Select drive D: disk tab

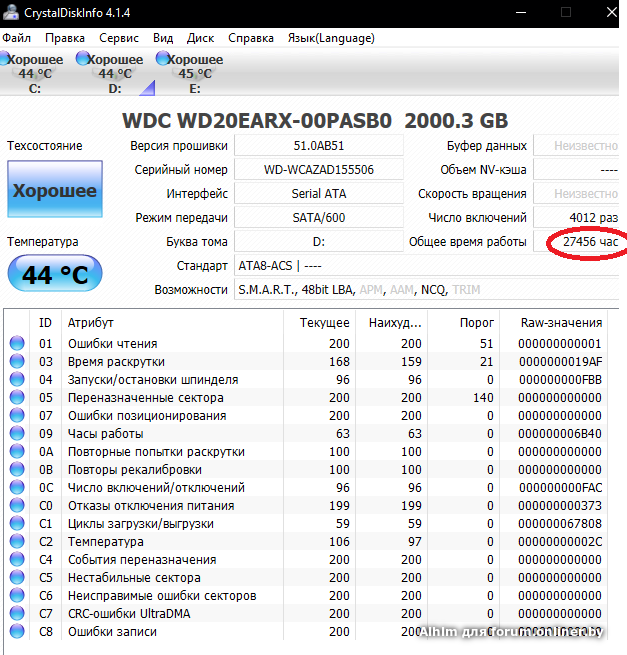tap(114, 74)
